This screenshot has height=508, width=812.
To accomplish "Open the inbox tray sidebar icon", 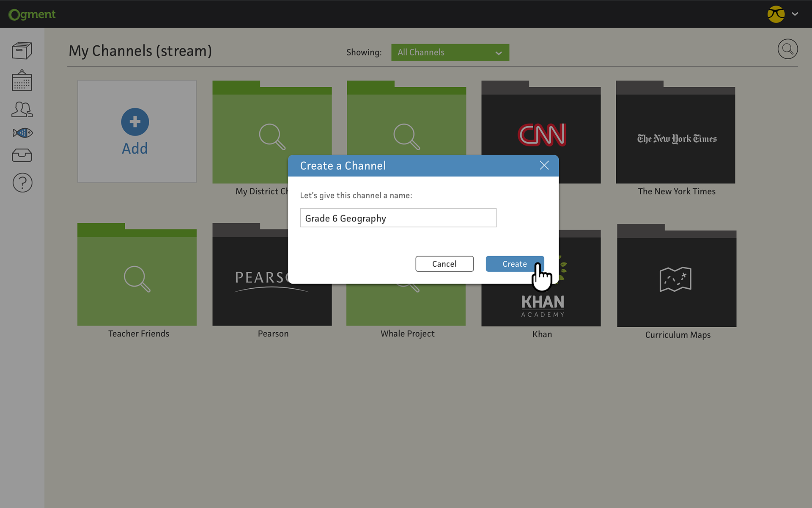I will 22,155.
